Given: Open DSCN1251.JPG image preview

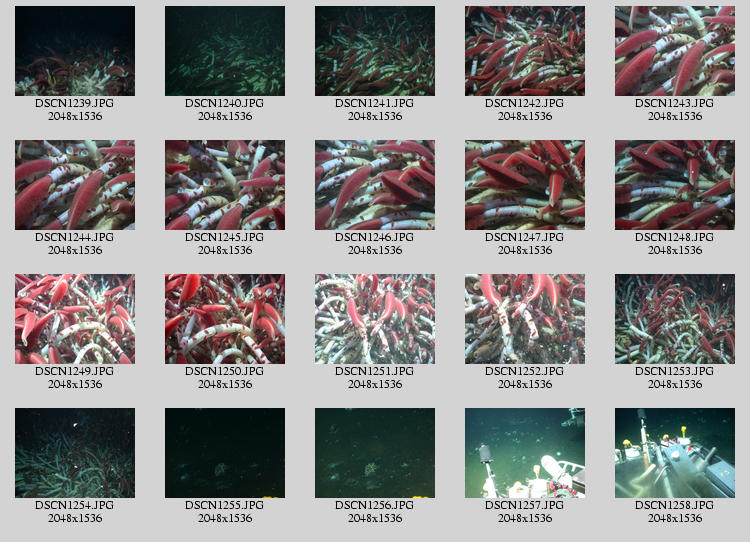Looking at the screenshot, I should pyautogui.click(x=375, y=319).
